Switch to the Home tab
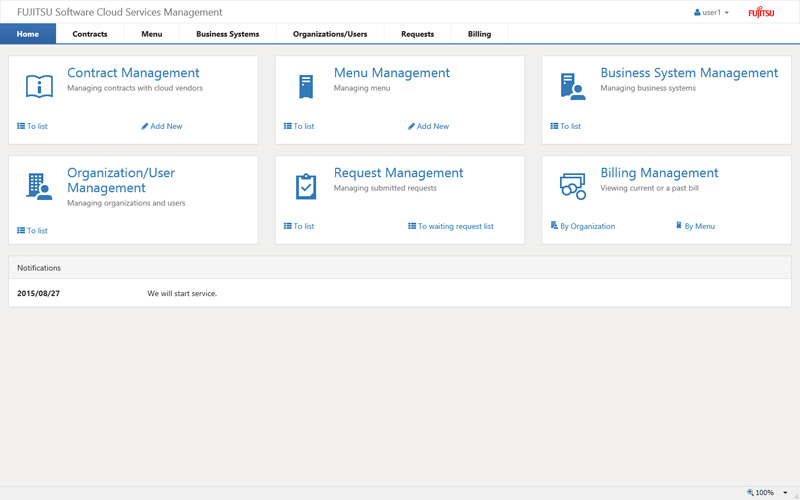The image size is (800, 500). click(28, 34)
